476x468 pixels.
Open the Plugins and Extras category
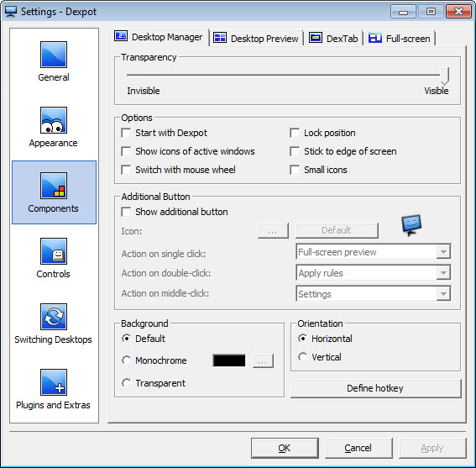click(54, 390)
